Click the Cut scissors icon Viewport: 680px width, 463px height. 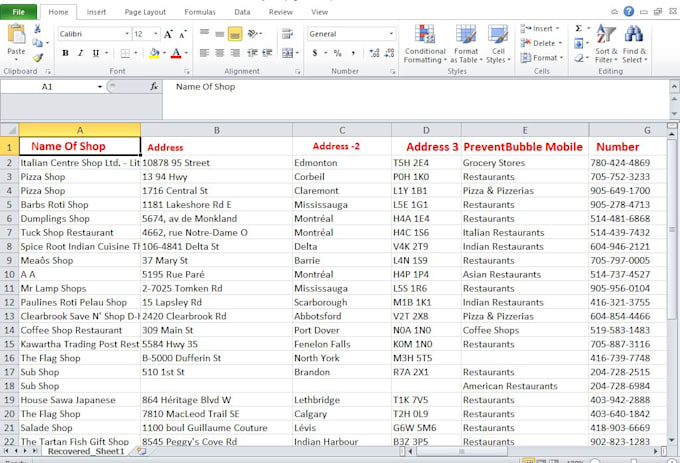38,29
